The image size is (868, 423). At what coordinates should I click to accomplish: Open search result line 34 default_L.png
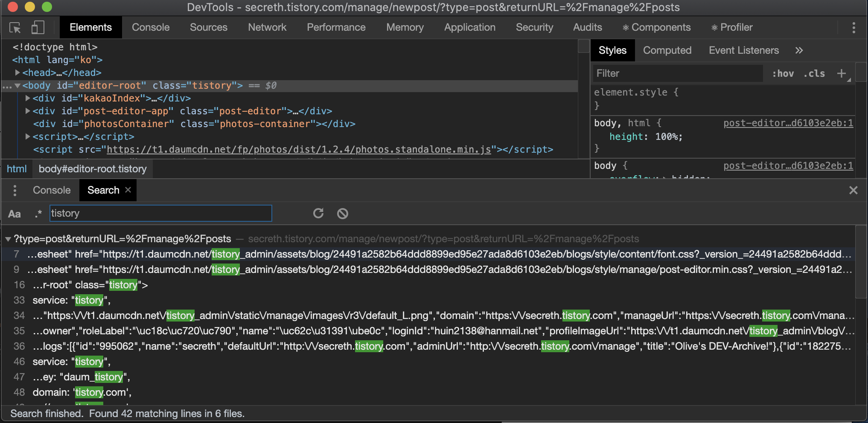click(x=428, y=316)
